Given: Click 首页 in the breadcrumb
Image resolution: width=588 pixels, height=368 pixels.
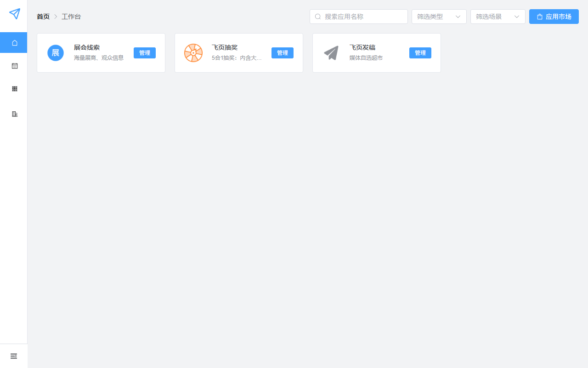Looking at the screenshot, I should (43, 17).
